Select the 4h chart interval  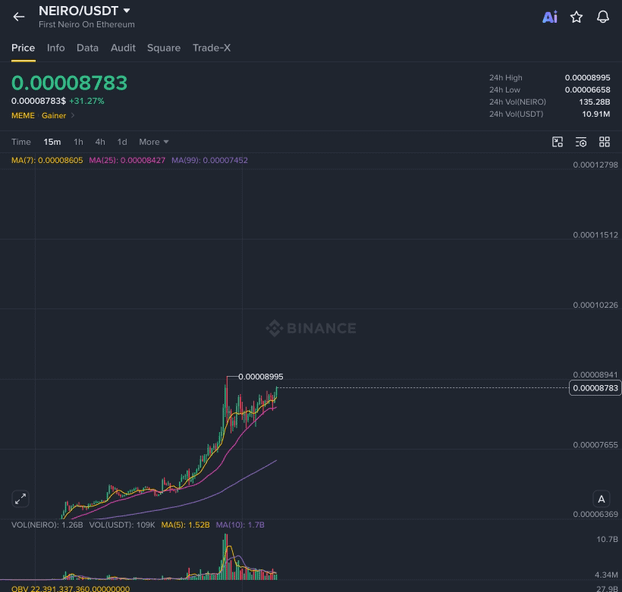100,142
